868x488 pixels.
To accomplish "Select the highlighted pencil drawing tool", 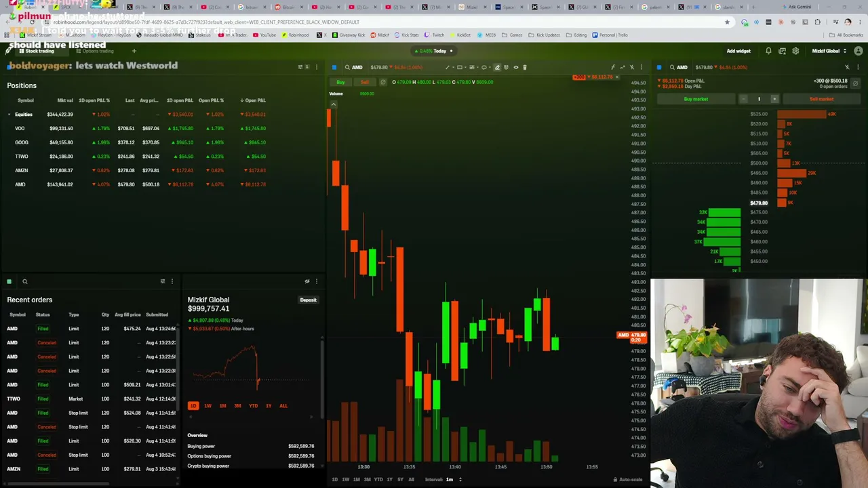I will coord(497,67).
